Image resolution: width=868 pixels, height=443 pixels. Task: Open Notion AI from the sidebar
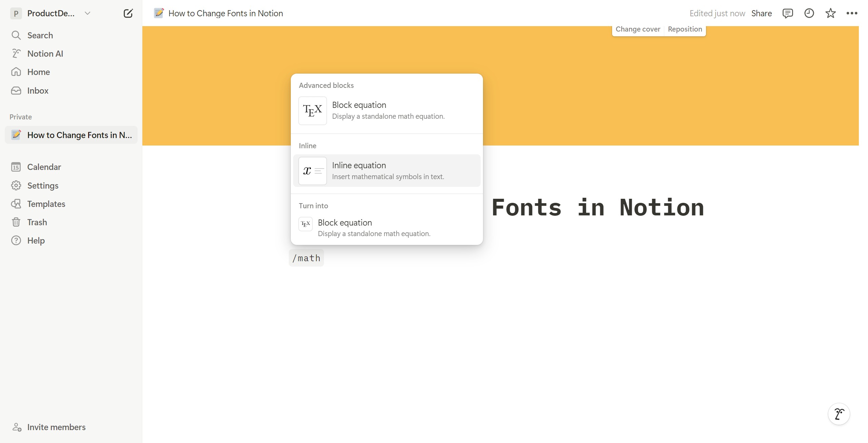pyautogui.click(x=71, y=54)
